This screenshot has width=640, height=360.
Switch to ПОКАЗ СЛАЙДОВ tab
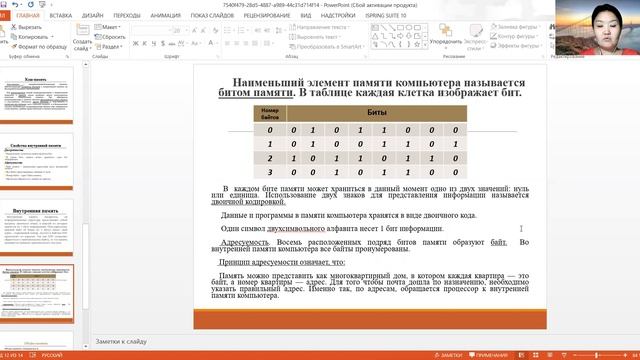[x=212, y=16]
